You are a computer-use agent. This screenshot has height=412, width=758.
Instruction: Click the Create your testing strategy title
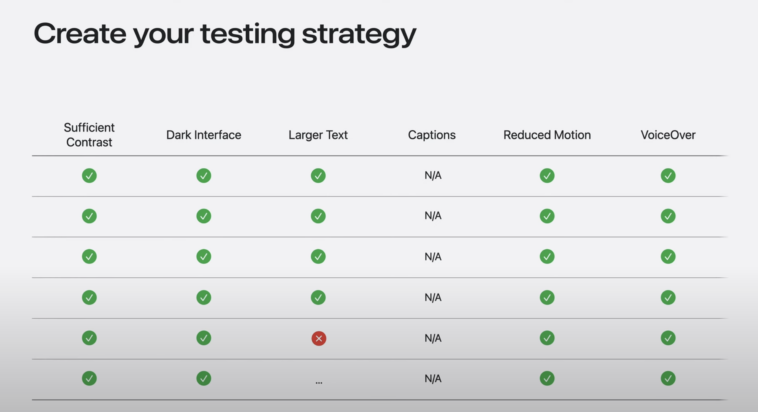coord(225,33)
